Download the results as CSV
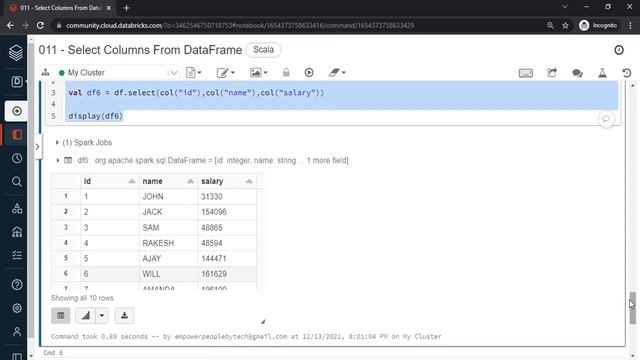The image size is (640, 360). tap(124, 316)
